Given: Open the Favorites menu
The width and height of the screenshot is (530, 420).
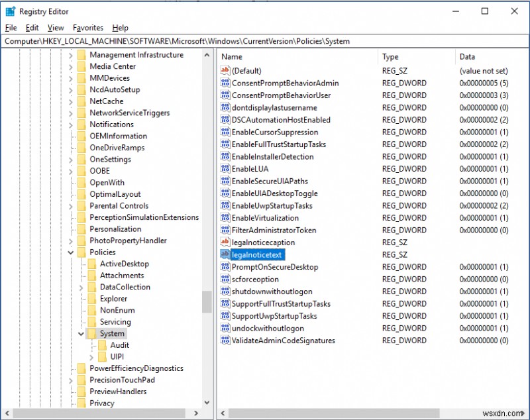Looking at the screenshot, I should [x=87, y=28].
